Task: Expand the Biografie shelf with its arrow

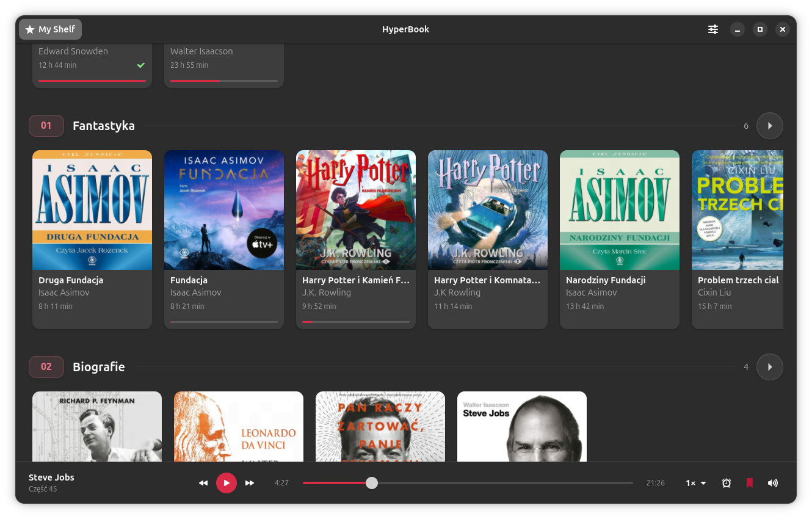Action: click(x=770, y=367)
